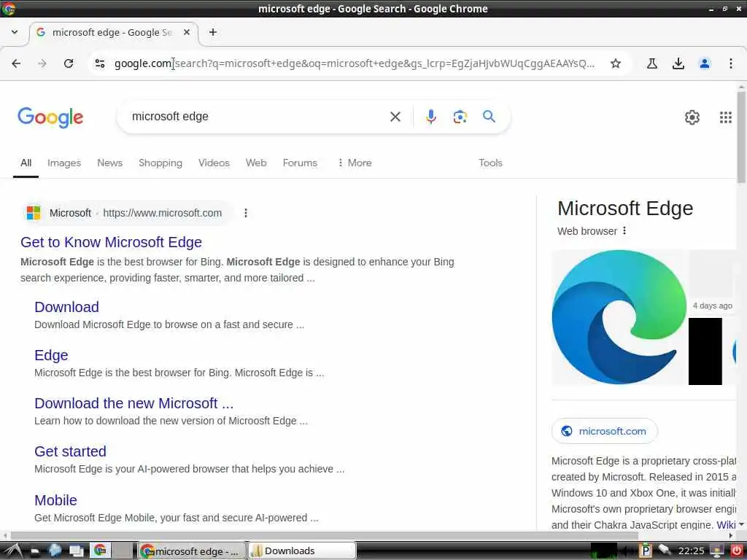Screen dimensions: 747x560
Task: Click the Microsoft Edge panel title
Action: (625, 209)
